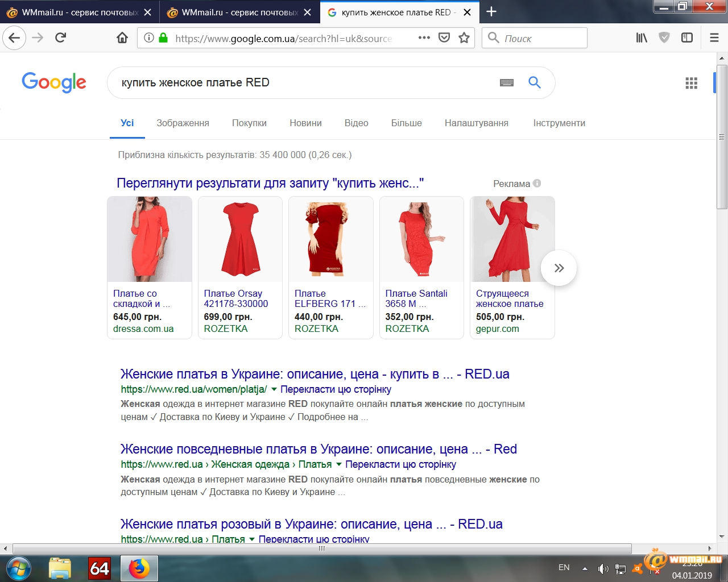
Task: Open Інструменти search tools
Action: click(x=559, y=123)
